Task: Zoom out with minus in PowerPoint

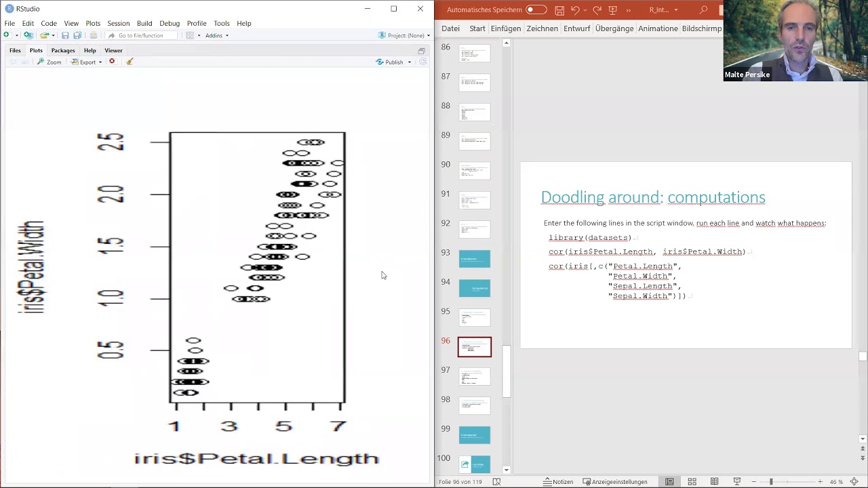Action: click(753, 482)
